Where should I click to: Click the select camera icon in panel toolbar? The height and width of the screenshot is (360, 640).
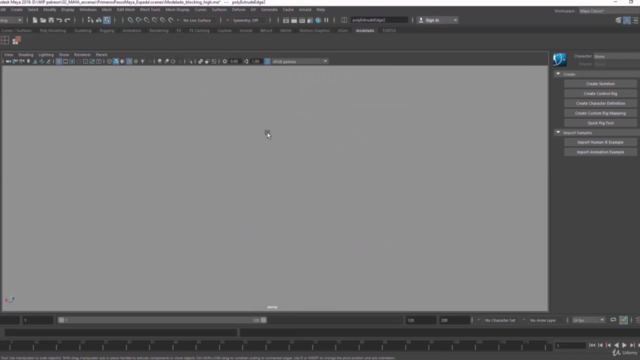pos(8,61)
